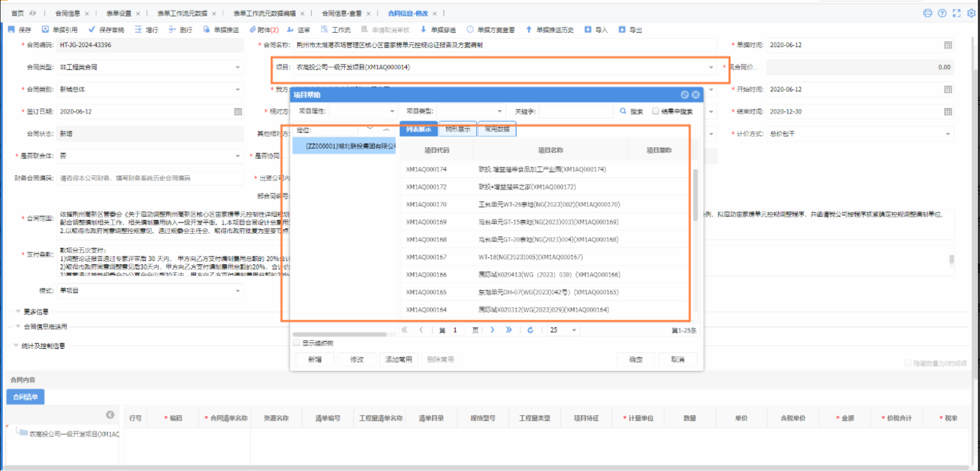Click the print icon at top right

[x=928, y=13]
